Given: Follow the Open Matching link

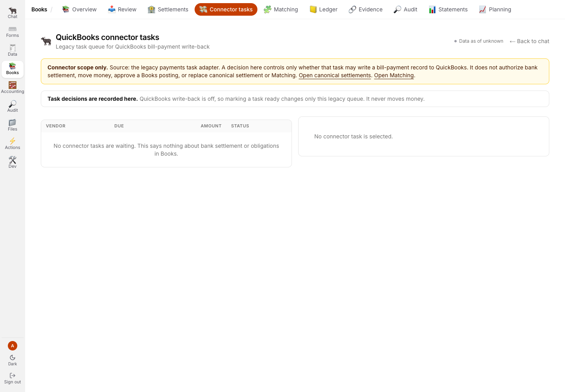Looking at the screenshot, I should pyautogui.click(x=394, y=75).
